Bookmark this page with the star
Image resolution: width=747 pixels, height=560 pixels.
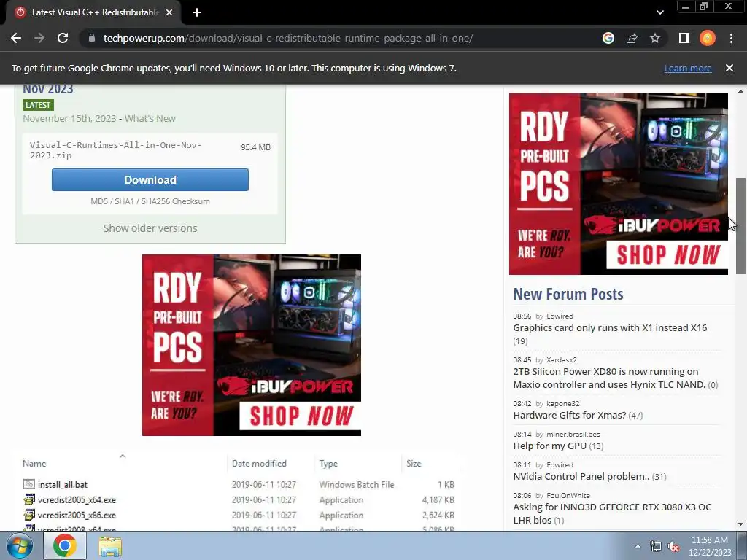tap(655, 38)
